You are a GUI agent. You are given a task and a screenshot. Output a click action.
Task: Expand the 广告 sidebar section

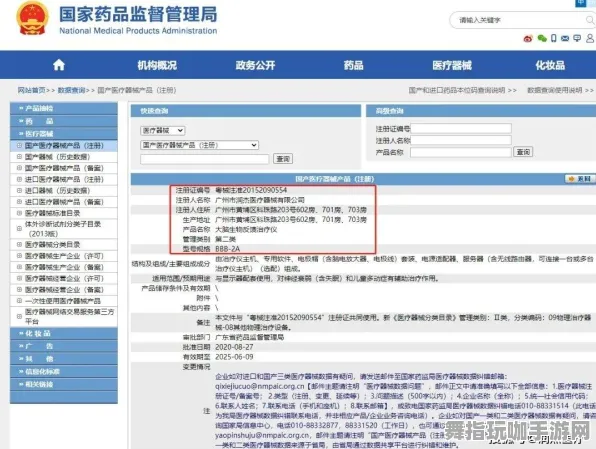pos(63,346)
